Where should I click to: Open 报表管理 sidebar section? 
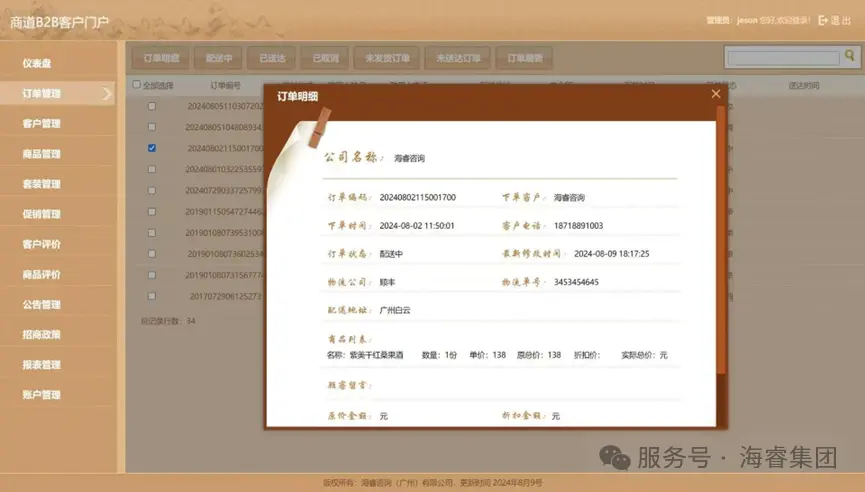(x=42, y=365)
